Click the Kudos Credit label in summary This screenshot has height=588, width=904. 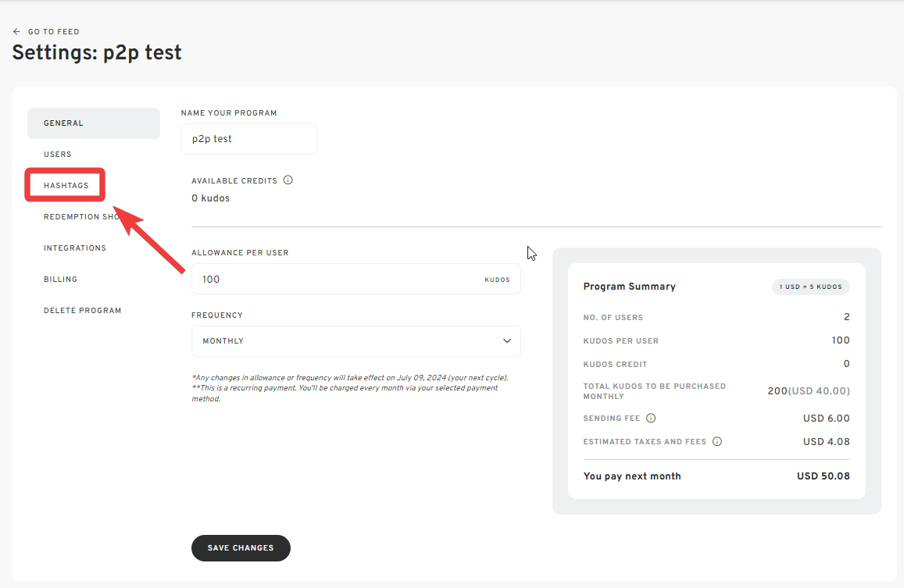[615, 365]
